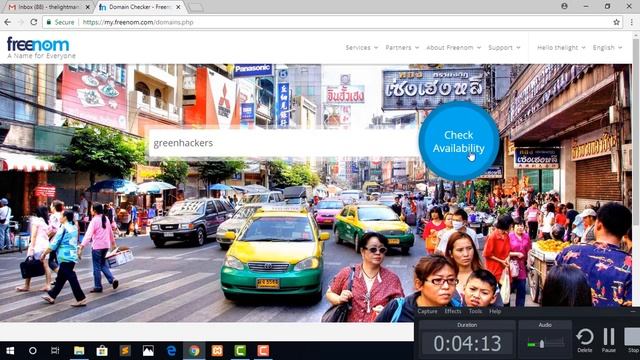This screenshot has width=640, height=360.
Task: Launch Microsoft Edge from taskbar
Action: (171, 351)
